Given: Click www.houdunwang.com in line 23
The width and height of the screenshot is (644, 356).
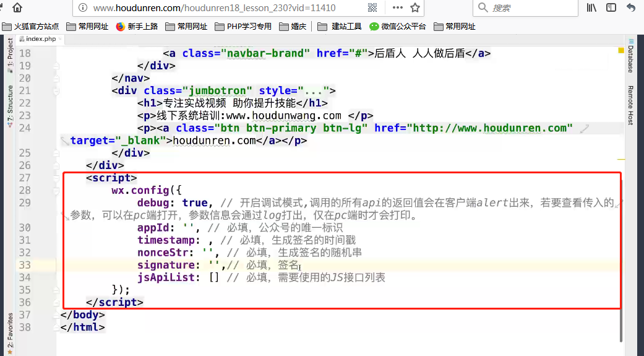Looking at the screenshot, I should point(283,116).
